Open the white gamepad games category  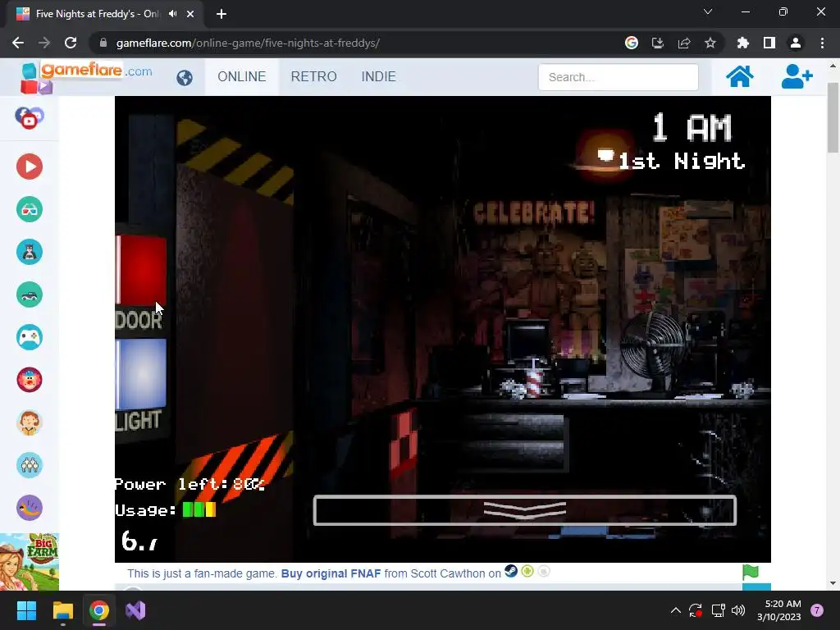point(30,337)
